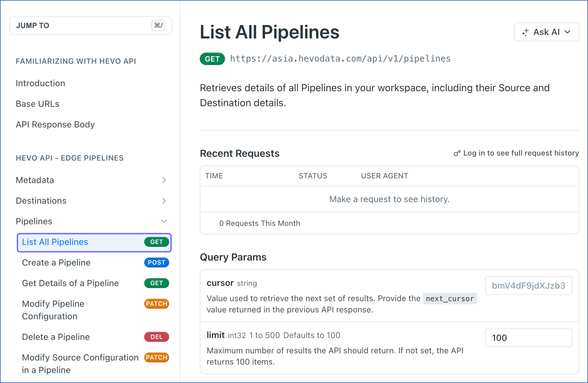Go to Base URLs page
The width and height of the screenshot is (588, 383).
[37, 104]
